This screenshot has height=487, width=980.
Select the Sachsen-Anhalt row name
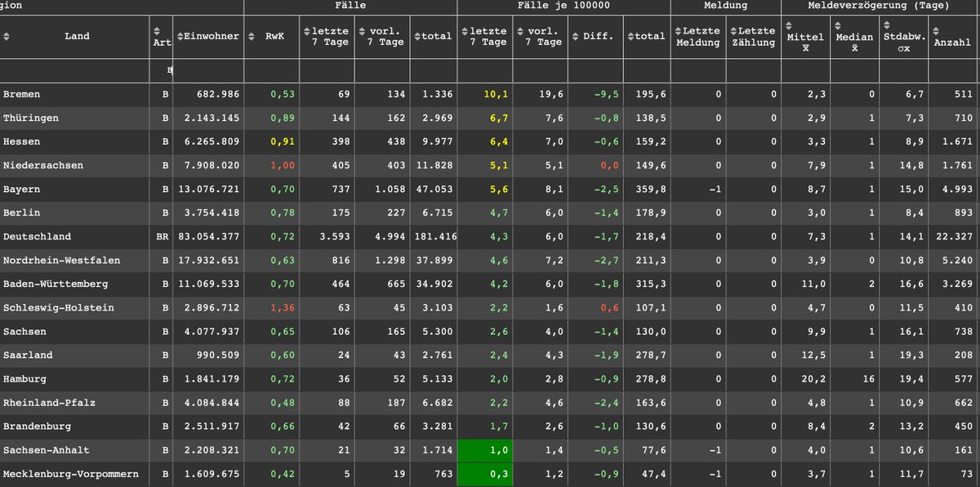[x=46, y=450]
